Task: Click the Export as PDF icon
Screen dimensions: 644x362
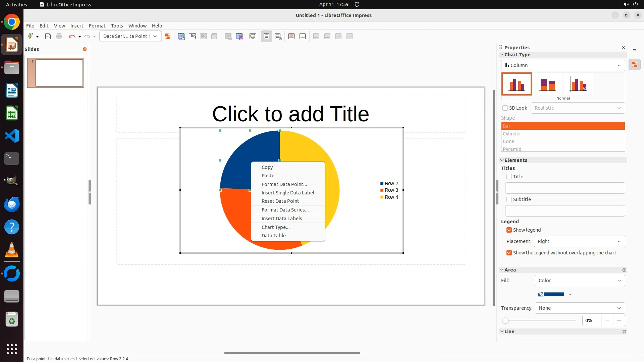Action: [48, 36]
